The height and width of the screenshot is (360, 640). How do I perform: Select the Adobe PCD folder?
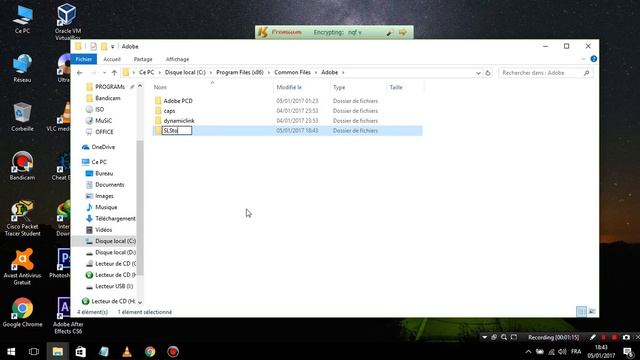click(178, 101)
